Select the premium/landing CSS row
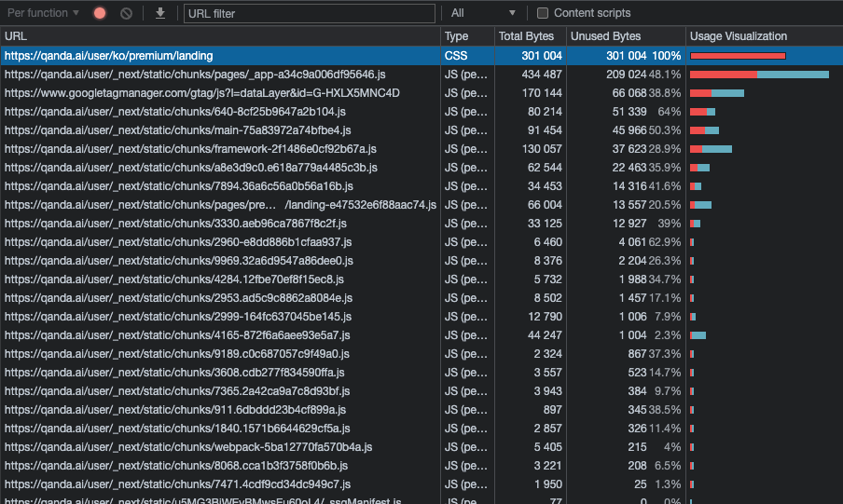 tap(421, 56)
